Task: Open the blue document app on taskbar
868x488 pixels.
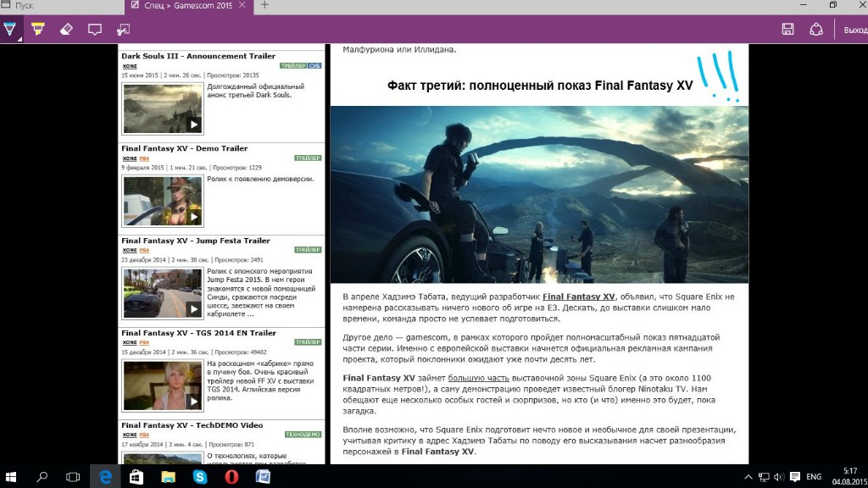Action: point(263,476)
